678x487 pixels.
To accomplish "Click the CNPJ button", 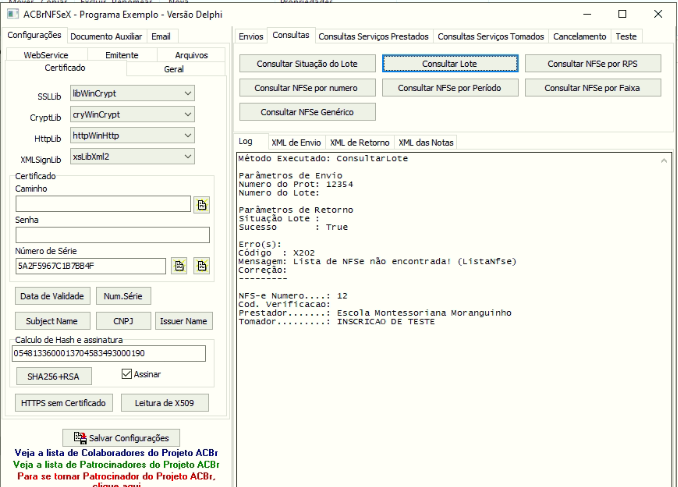I will [123, 321].
